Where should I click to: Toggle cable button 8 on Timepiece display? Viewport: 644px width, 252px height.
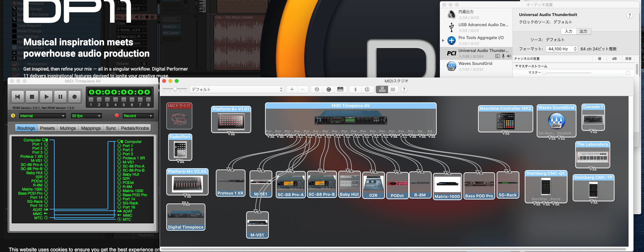point(148,100)
